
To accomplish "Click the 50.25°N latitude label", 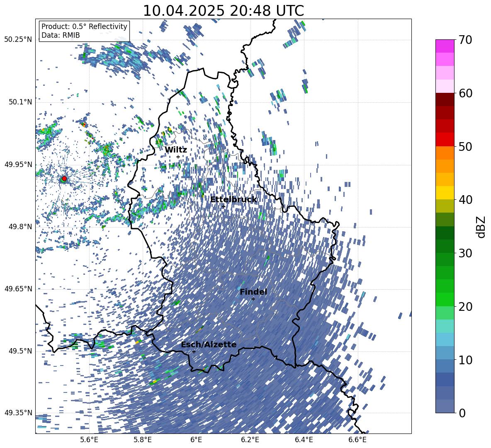I will tap(18, 40).
